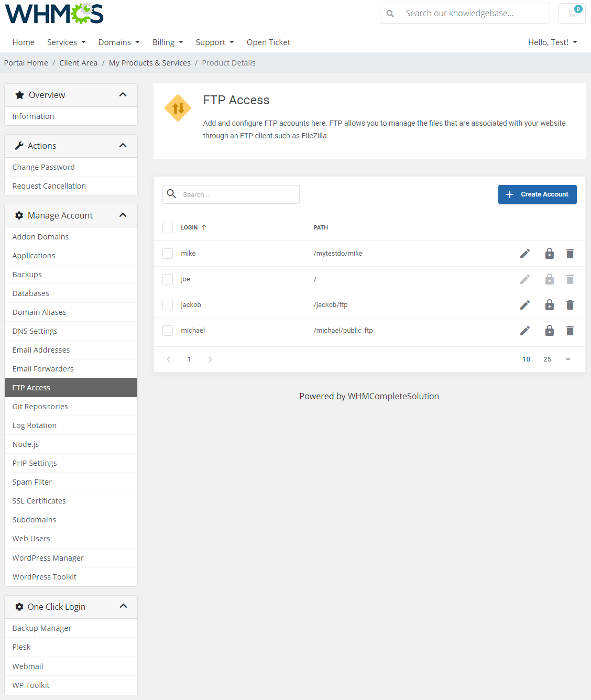Click inside the knowledgebase search field
591x700 pixels.
point(472,13)
